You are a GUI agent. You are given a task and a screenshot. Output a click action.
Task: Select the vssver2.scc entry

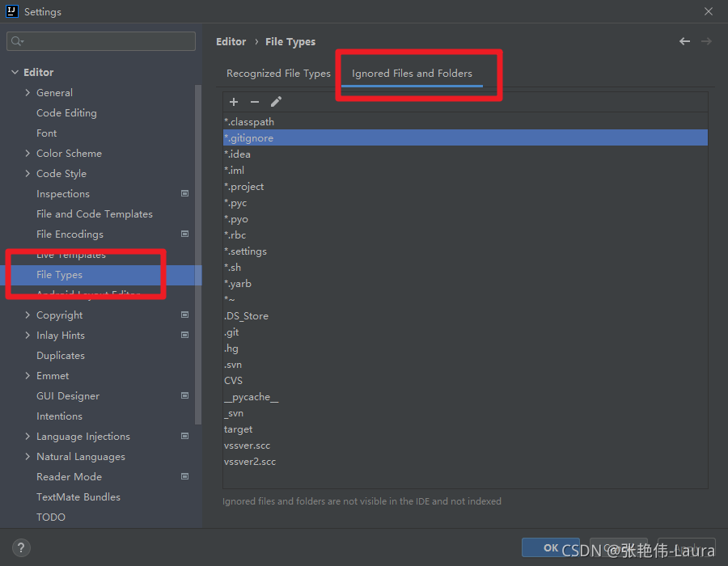coord(465,462)
